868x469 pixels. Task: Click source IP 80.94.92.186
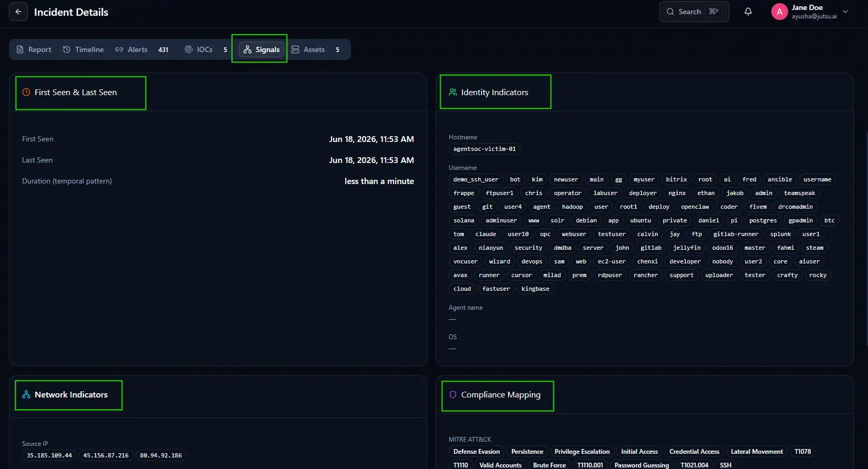pyautogui.click(x=161, y=455)
